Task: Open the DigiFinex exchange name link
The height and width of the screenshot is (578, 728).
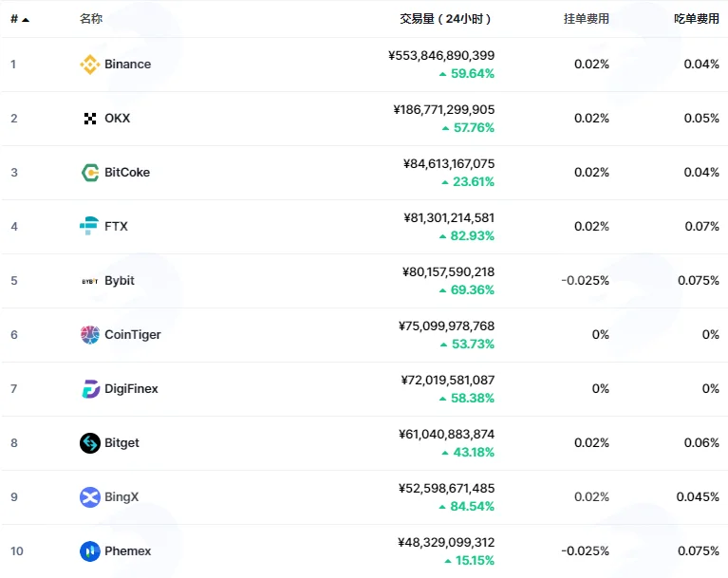Action: [131, 389]
